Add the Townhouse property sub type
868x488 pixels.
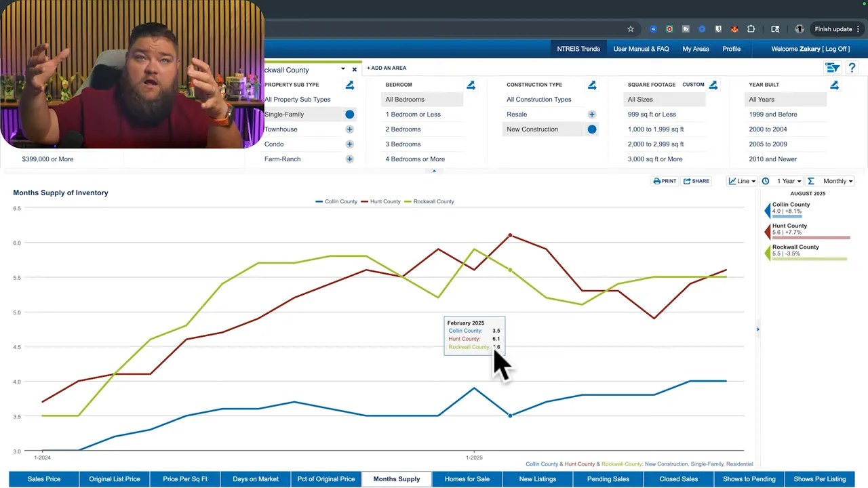tap(349, 129)
